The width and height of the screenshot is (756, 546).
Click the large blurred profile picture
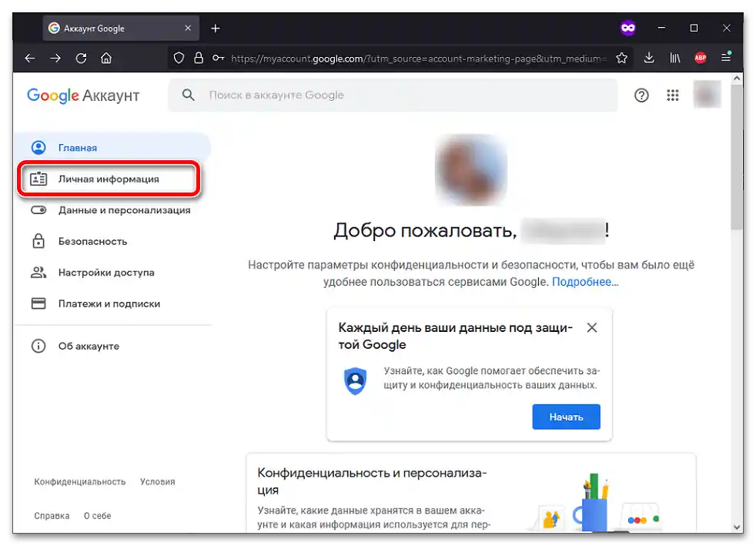pos(470,169)
